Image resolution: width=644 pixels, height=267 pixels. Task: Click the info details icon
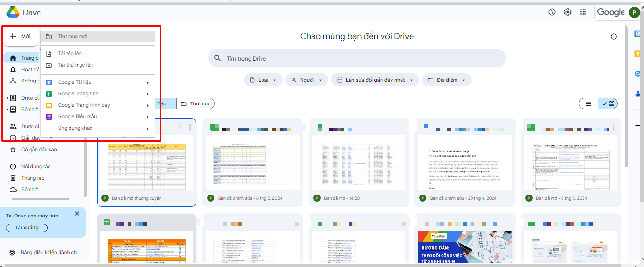pyautogui.click(x=614, y=37)
